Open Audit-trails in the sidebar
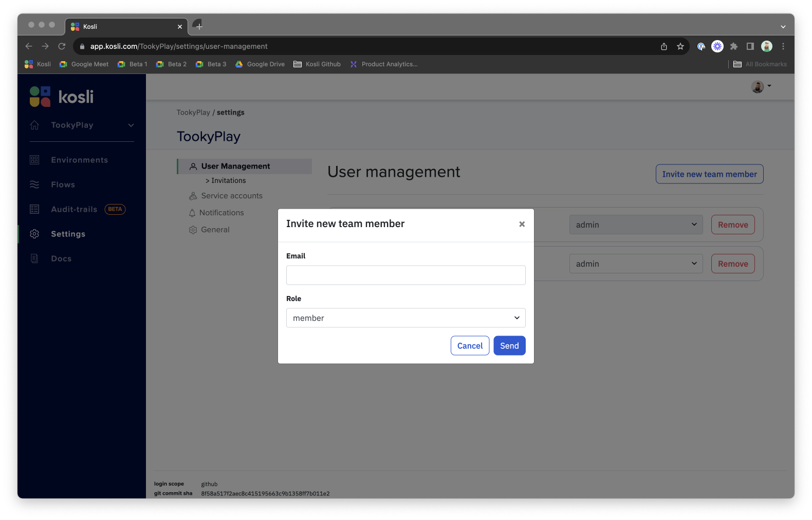This screenshot has height=520, width=812. point(74,209)
